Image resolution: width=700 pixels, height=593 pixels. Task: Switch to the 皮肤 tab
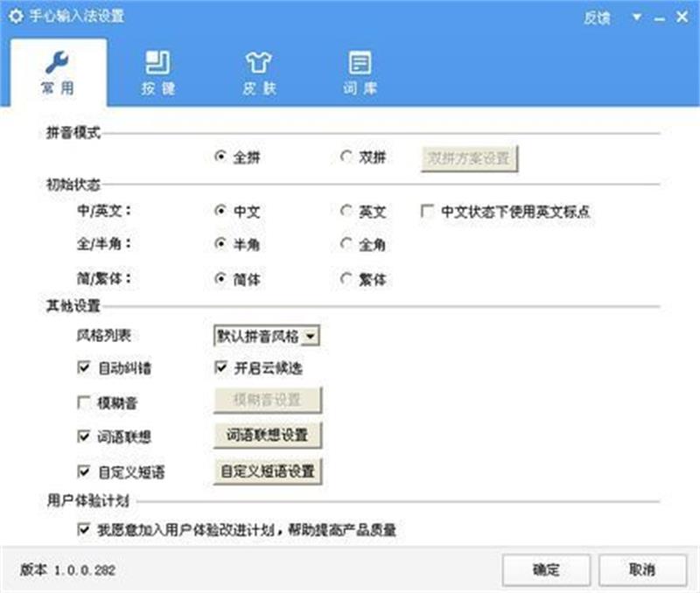point(259,73)
